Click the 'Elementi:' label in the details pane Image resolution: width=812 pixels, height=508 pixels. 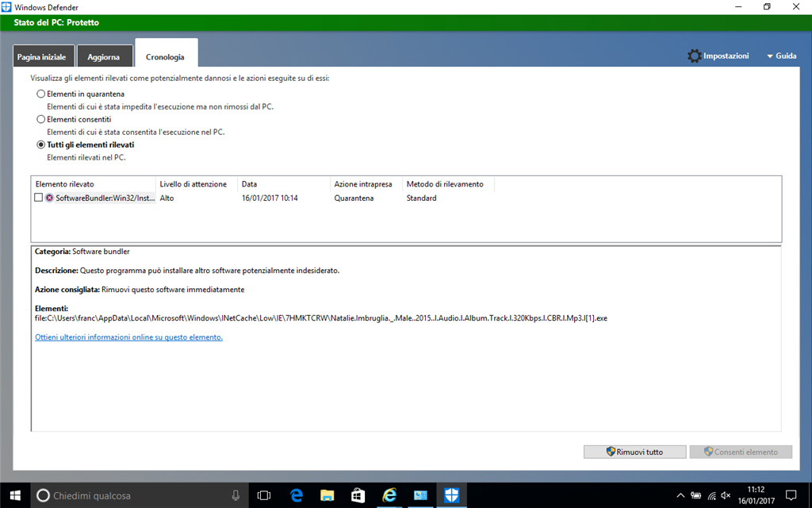click(x=52, y=309)
